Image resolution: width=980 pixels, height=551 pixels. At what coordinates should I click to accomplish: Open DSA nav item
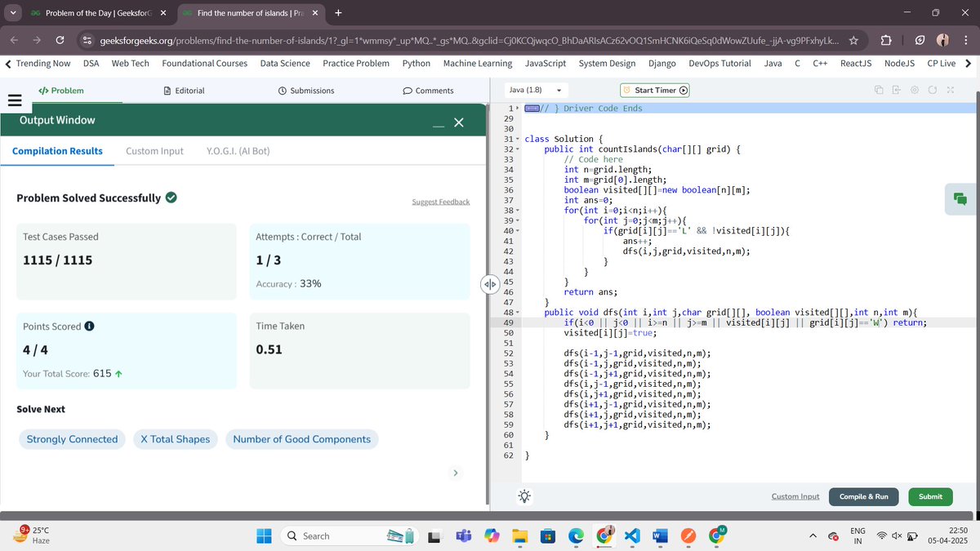(91, 64)
